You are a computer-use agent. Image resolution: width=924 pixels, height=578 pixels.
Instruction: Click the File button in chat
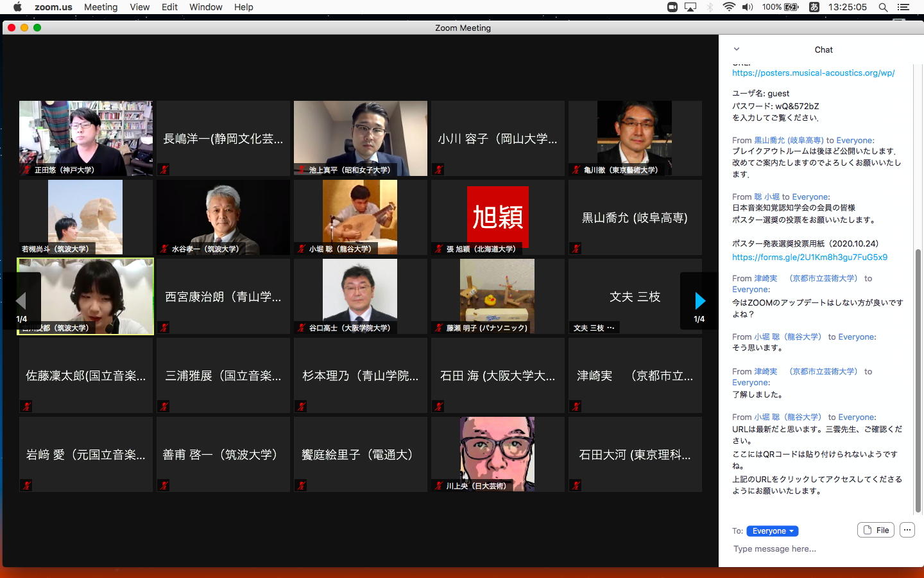pyautogui.click(x=876, y=530)
